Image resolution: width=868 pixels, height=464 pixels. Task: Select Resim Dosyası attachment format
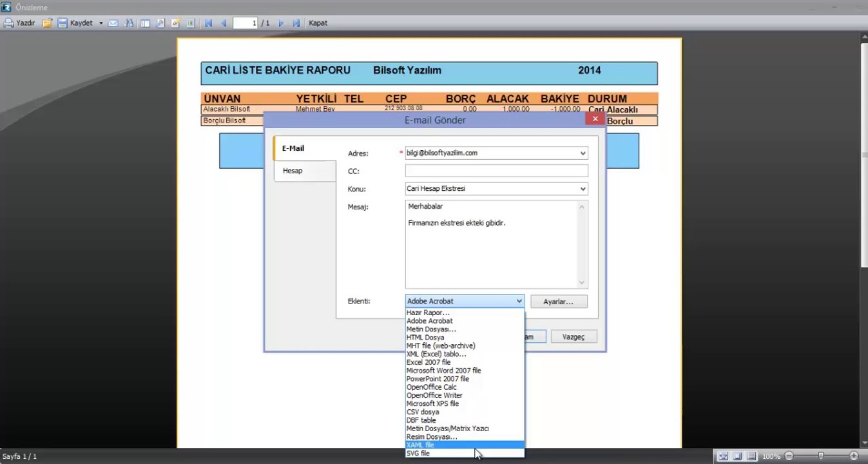pos(465,437)
